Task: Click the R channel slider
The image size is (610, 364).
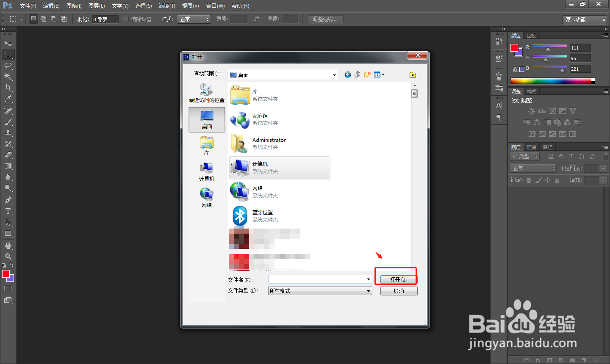Action: [550, 47]
